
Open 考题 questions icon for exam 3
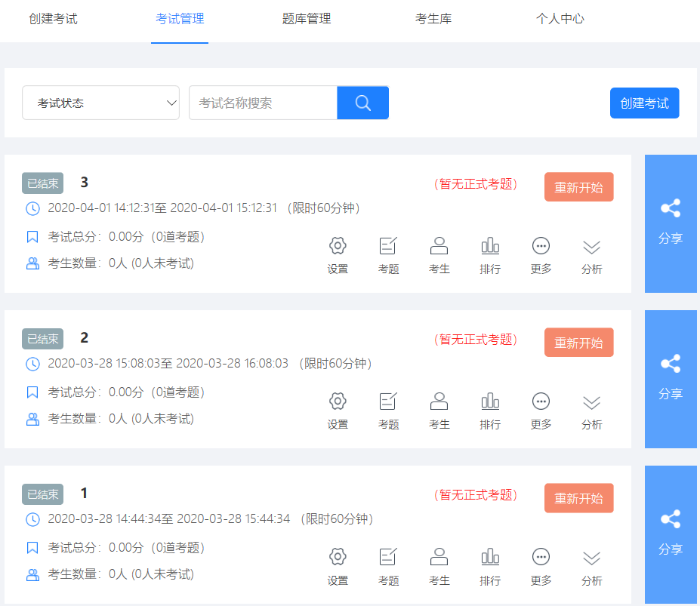point(388,246)
